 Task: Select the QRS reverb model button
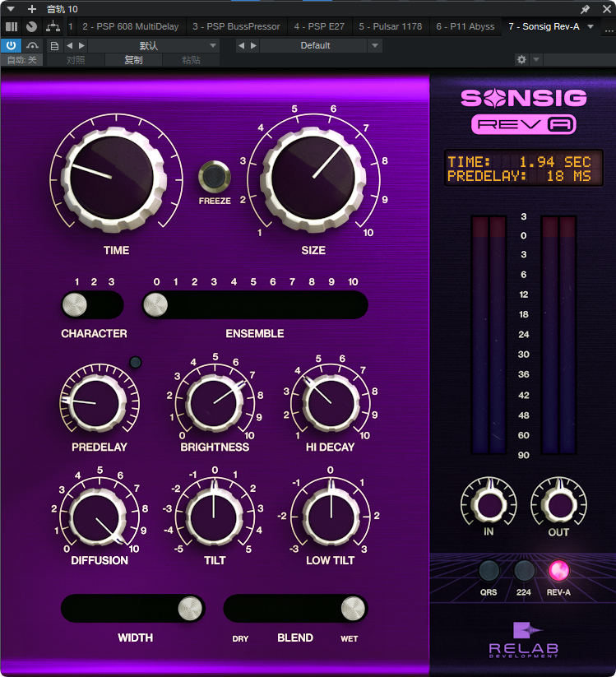489,570
